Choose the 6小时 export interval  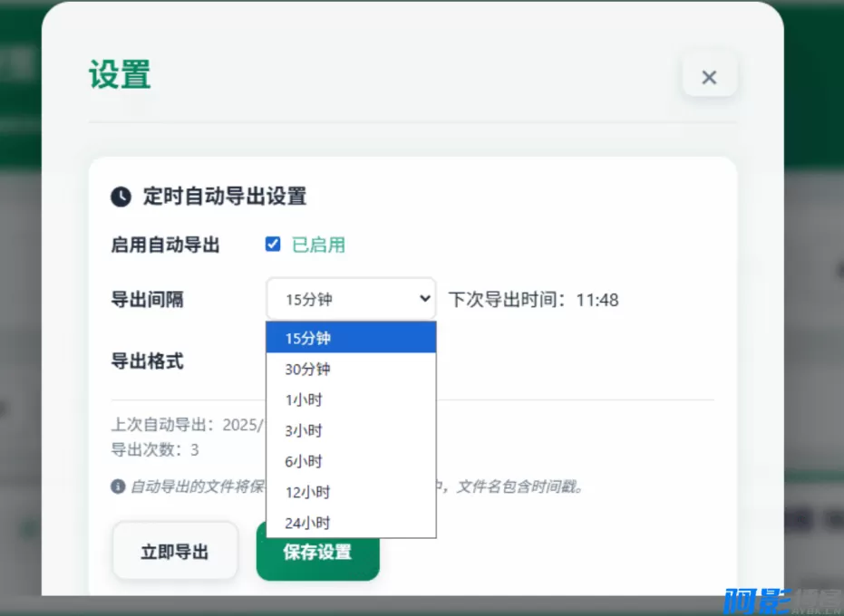pyautogui.click(x=351, y=461)
